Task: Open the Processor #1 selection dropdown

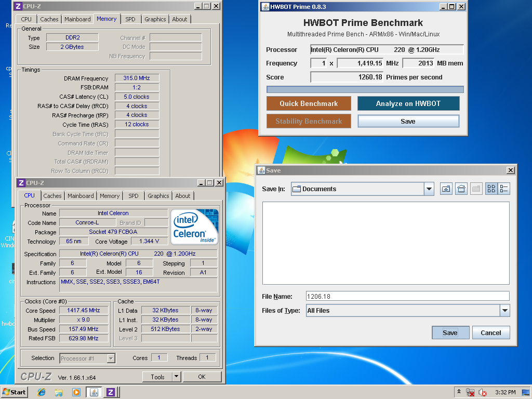Action: [x=111, y=358]
